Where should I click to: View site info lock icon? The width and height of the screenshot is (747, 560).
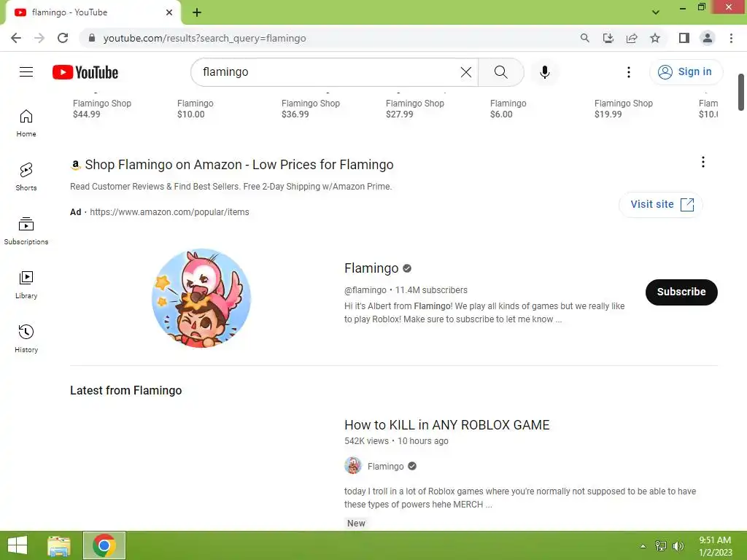pos(92,38)
